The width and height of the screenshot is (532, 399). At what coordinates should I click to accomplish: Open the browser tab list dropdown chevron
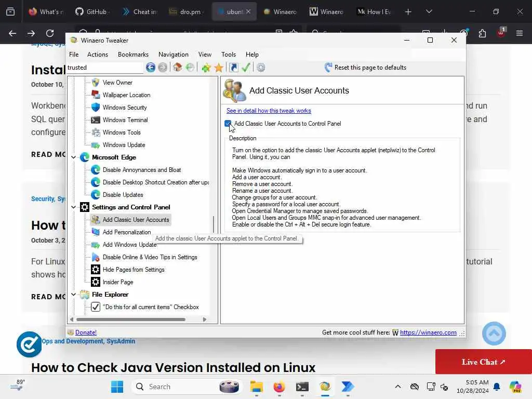coord(429,11)
